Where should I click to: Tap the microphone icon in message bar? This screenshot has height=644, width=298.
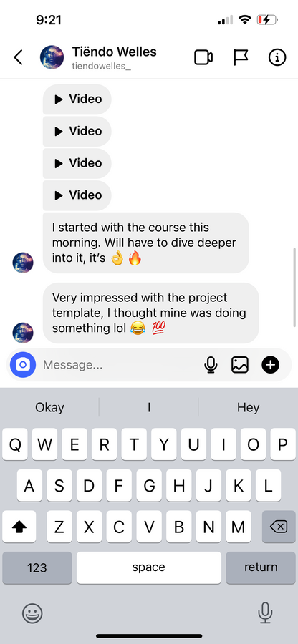click(211, 364)
